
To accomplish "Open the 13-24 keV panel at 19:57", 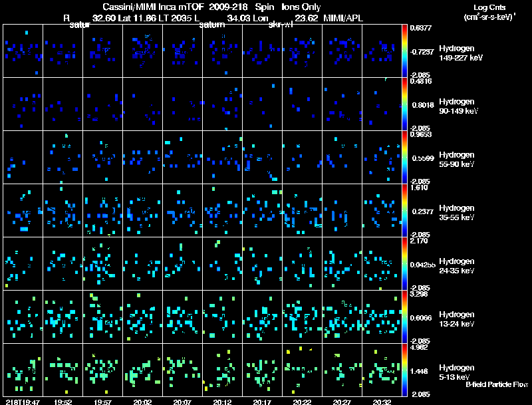I will click(103, 317).
